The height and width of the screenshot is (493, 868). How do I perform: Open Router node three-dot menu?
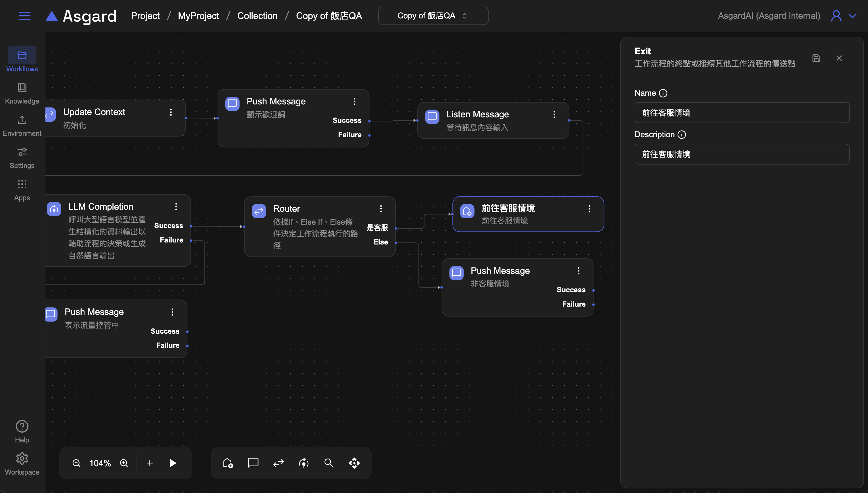point(381,209)
